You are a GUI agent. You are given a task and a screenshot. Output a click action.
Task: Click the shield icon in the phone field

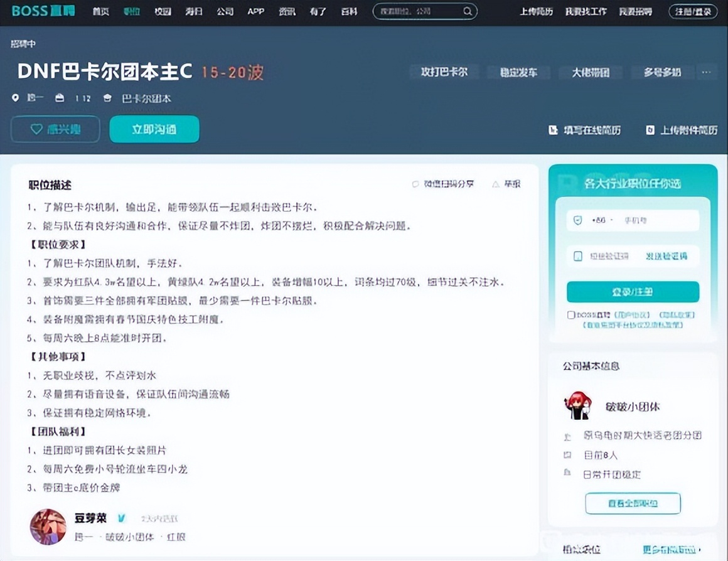click(x=577, y=221)
